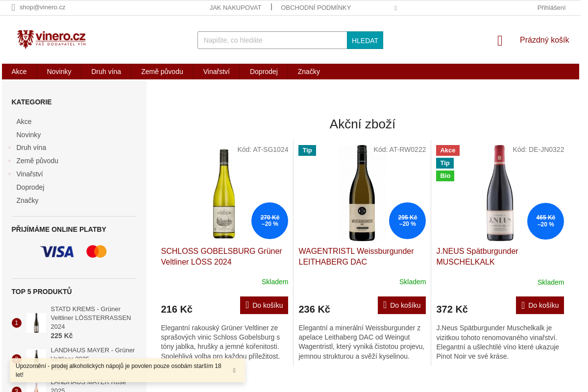Add J.Neus to cart (372 Kč)
This screenshot has width=588, height=392.
pos(540,305)
